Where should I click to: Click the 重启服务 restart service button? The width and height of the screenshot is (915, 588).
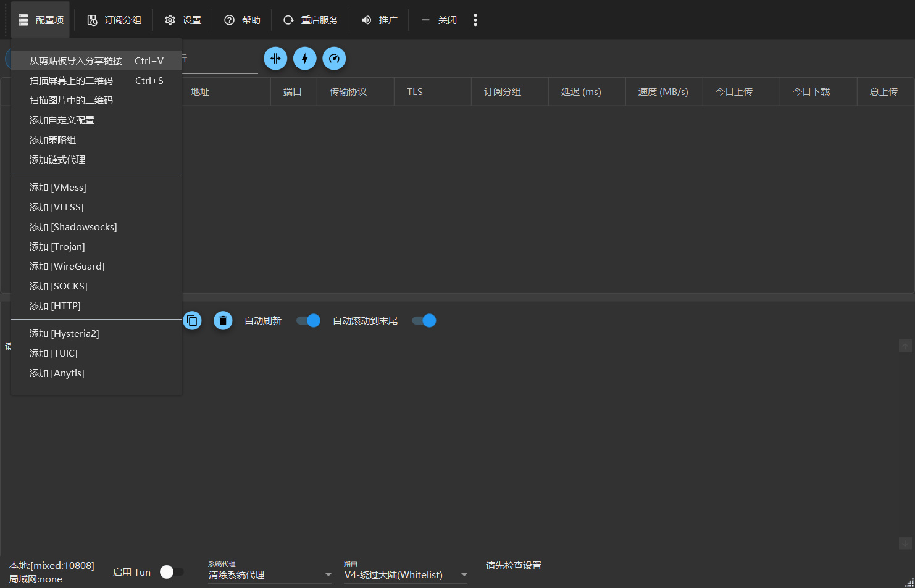coord(311,20)
